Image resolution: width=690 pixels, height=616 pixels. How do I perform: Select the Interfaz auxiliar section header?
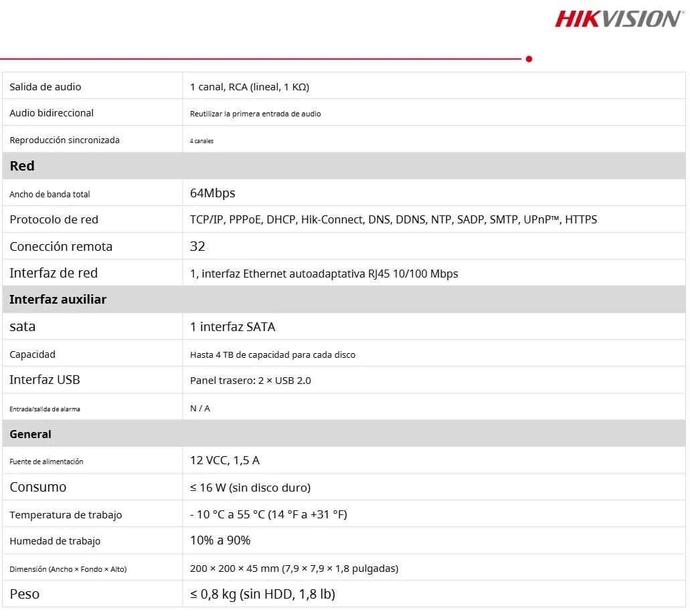pyautogui.click(x=58, y=300)
